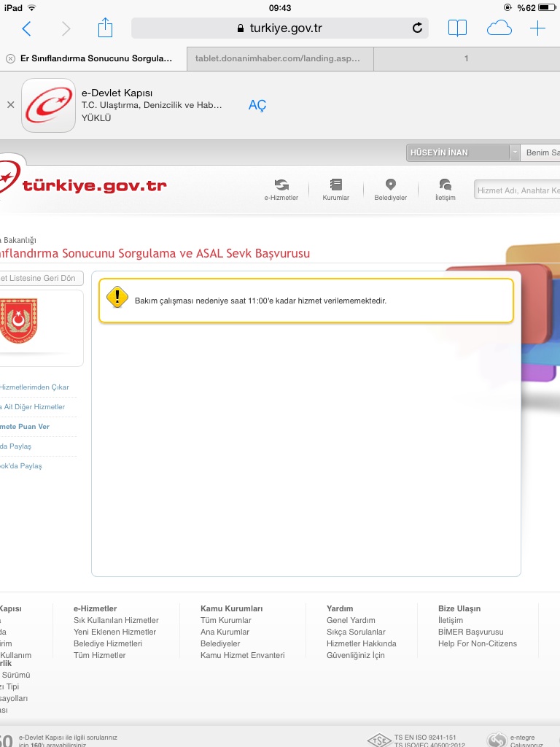Click the TSE certification logo

379,740
